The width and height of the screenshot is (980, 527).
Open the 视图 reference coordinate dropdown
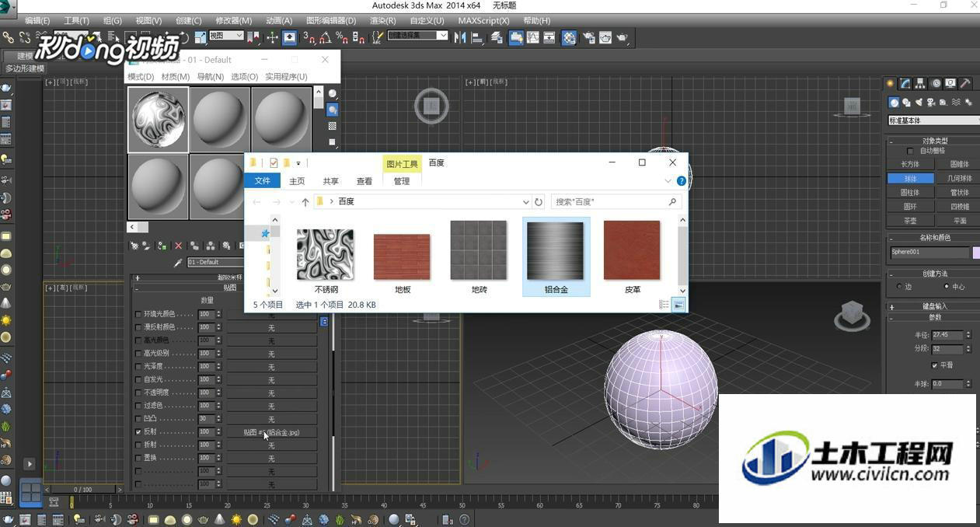[x=226, y=36]
